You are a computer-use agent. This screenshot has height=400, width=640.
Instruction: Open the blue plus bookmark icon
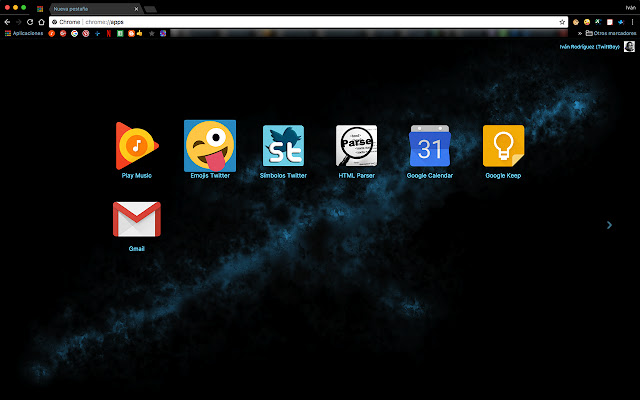point(97,33)
